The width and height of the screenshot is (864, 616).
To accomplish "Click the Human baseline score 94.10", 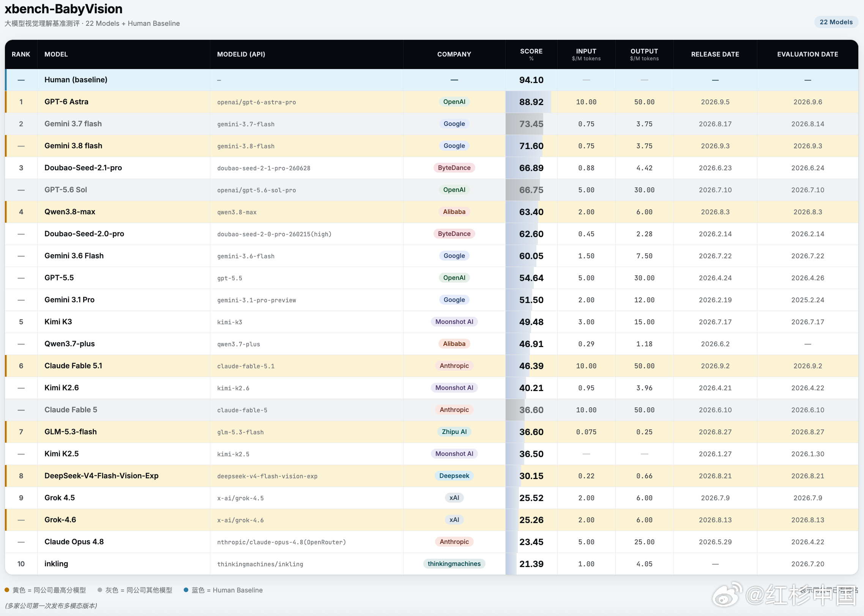I will (531, 80).
